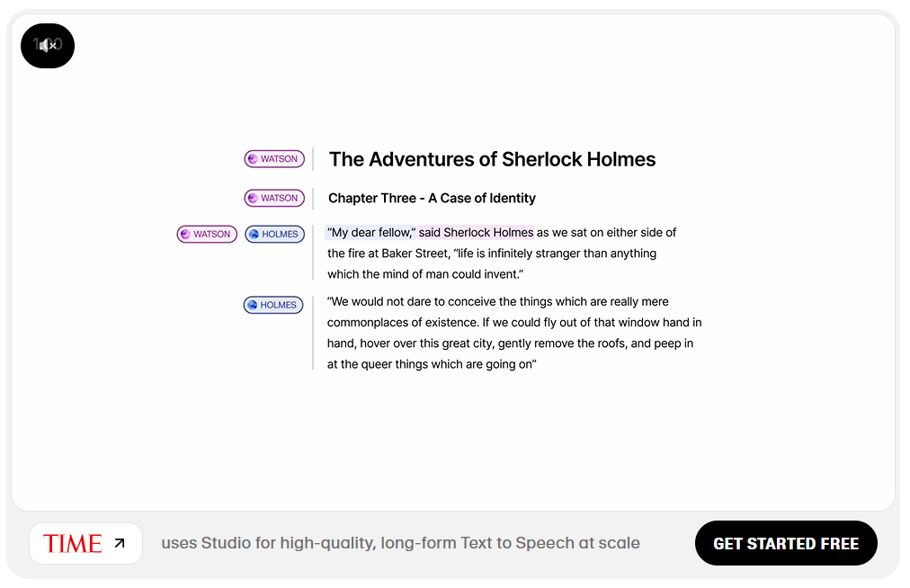Toggle the WATSON voice pill for the title line
This screenshot has height=588, width=910.
274,158
